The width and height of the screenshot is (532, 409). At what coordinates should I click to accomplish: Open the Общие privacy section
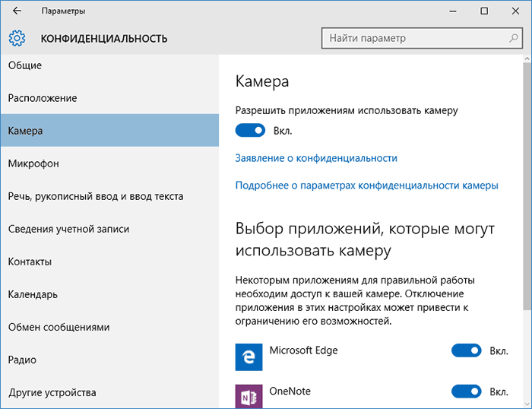[25, 65]
